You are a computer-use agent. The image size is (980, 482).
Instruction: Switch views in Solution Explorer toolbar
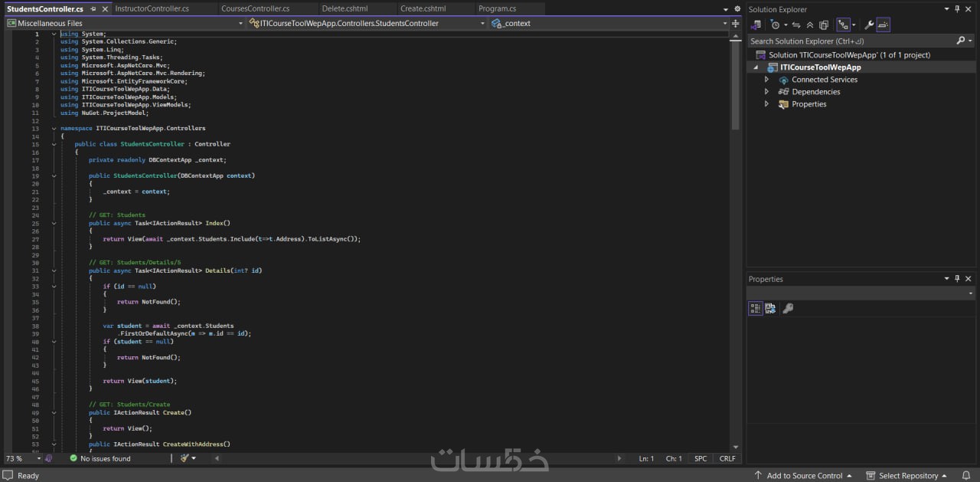point(756,25)
